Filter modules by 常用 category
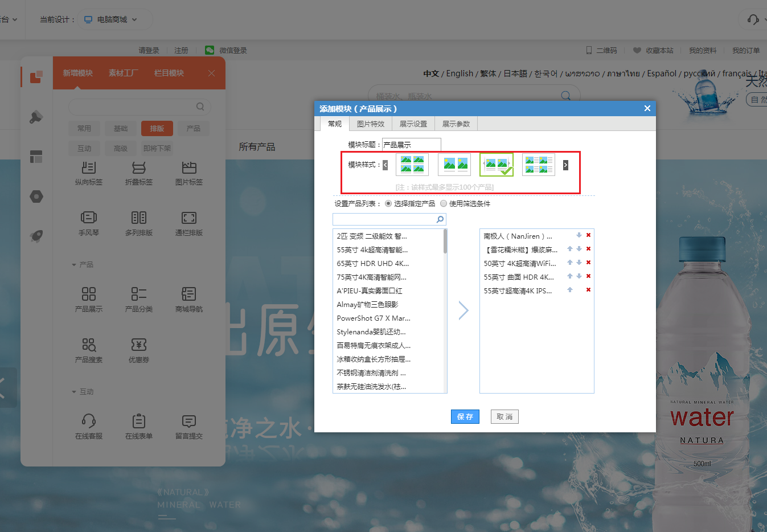The width and height of the screenshot is (767, 532). tap(84, 129)
